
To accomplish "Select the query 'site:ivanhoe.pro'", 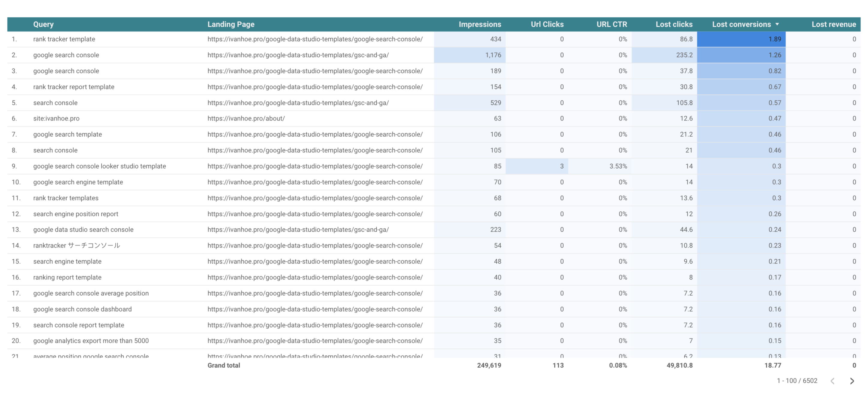I will tap(56, 118).
